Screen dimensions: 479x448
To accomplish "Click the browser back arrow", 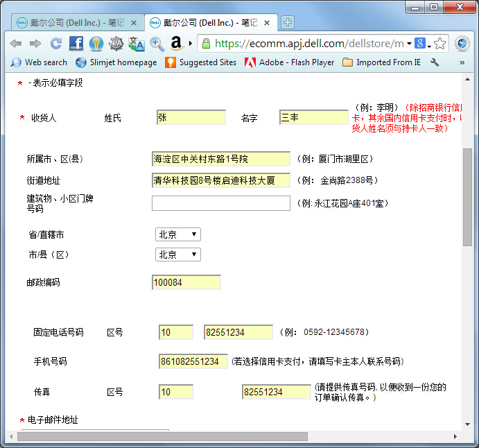I will point(15,44).
